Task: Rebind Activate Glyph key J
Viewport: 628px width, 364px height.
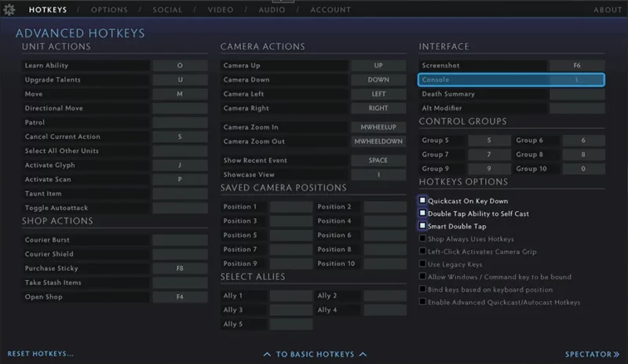Action: pyautogui.click(x=180, y=165)
